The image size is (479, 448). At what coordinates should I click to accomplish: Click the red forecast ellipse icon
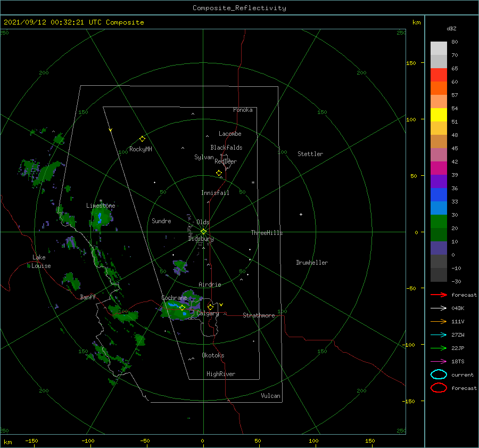click(439, 388)
